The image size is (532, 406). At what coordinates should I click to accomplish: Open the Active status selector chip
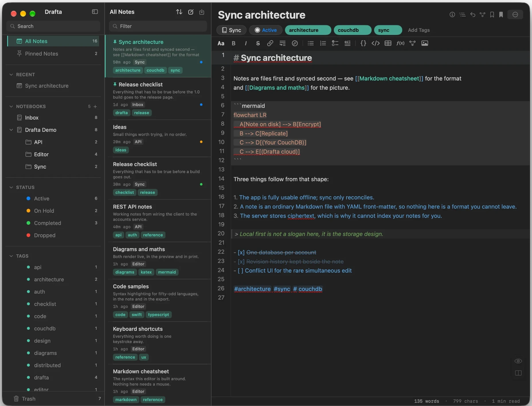(x=266, y=30)
